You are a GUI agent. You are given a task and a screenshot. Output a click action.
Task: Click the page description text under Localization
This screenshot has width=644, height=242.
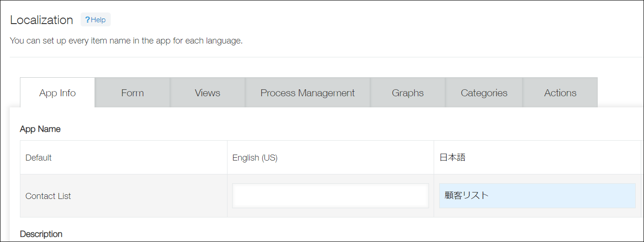pyautogui.click(x=126, y=41)
